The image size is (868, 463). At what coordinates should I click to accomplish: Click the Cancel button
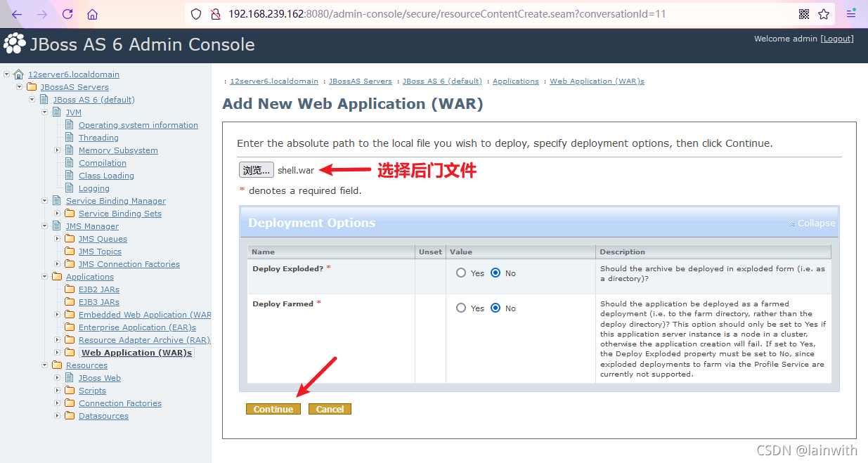pyautogui.click(x=330, y=409)
